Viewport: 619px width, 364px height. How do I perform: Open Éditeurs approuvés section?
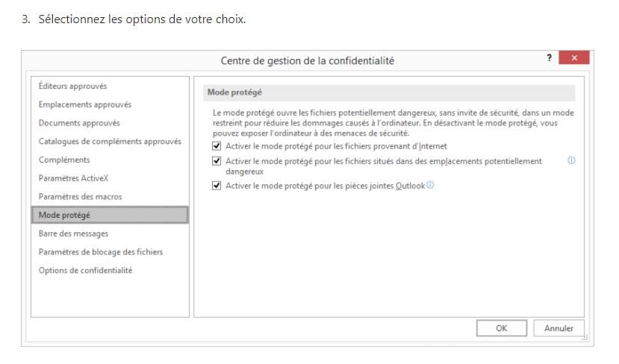[73, 87]
